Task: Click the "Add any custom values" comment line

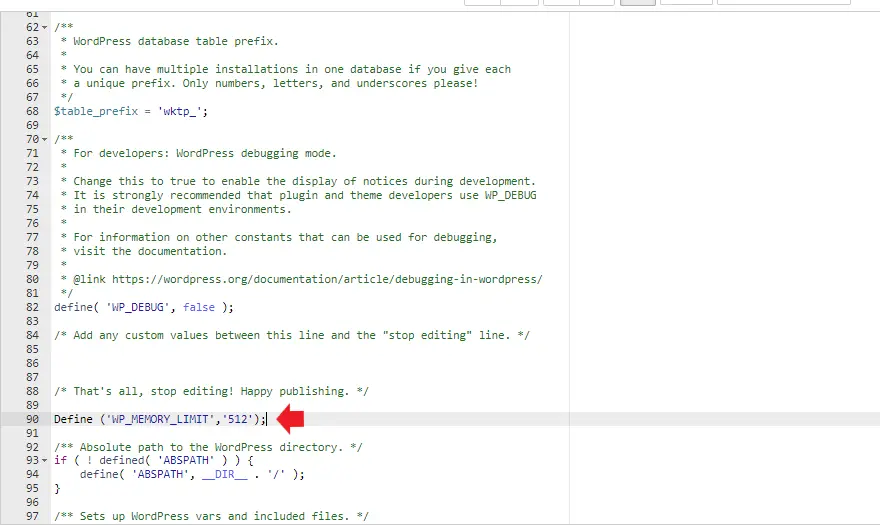Action: coord(292,335)
